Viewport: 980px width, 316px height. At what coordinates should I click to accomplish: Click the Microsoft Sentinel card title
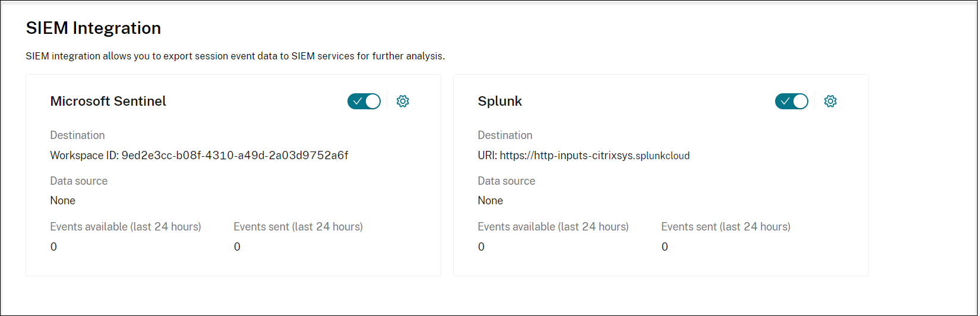pos(108,102)
